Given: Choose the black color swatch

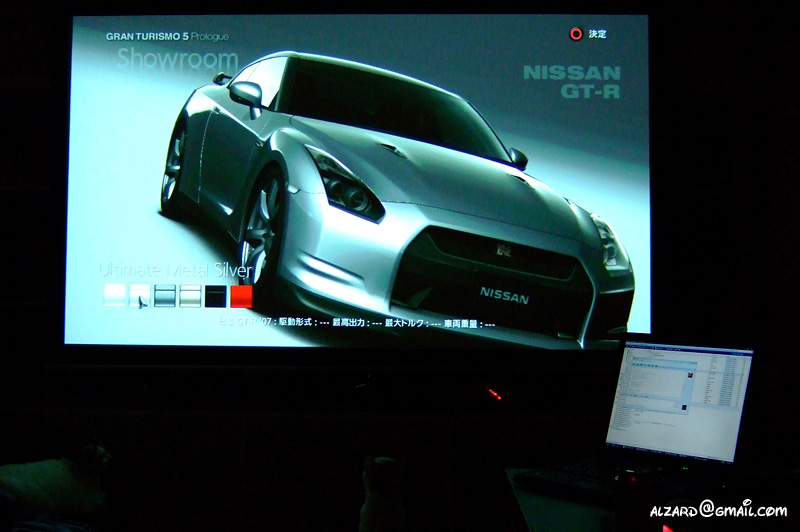Looking at the screenshot, I should tap(216, 296).
